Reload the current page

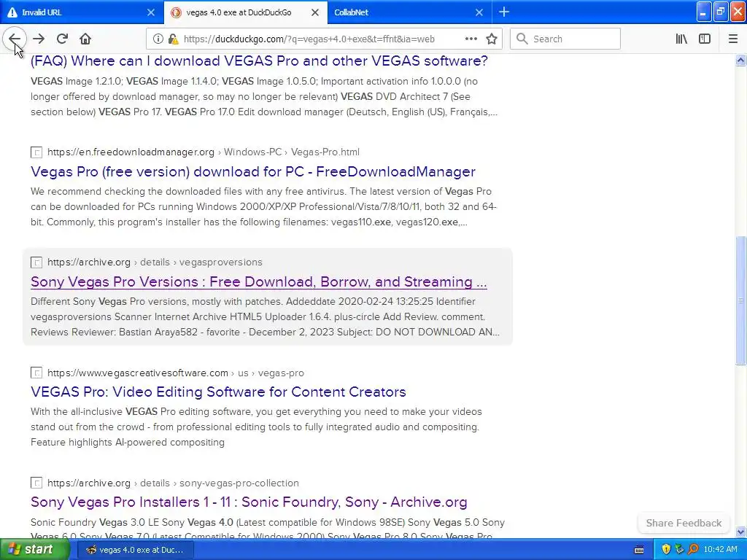point(62,39)
